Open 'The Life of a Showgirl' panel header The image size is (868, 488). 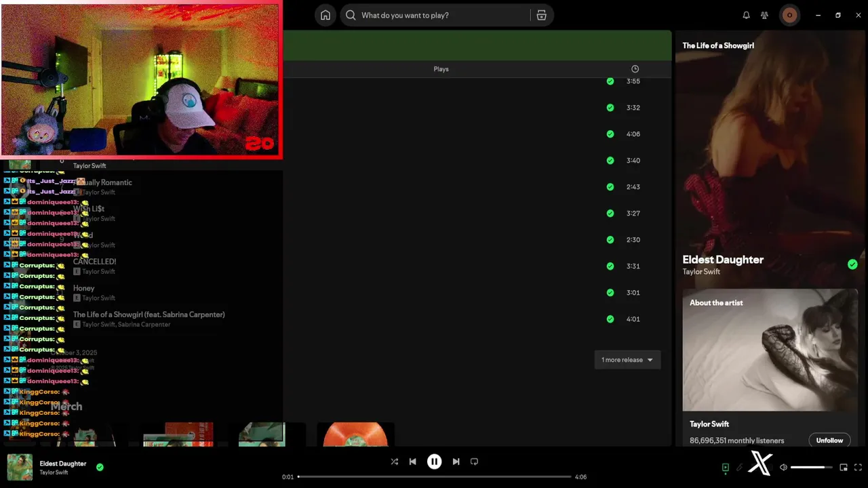pyautogui.click(x=718, y=45)
